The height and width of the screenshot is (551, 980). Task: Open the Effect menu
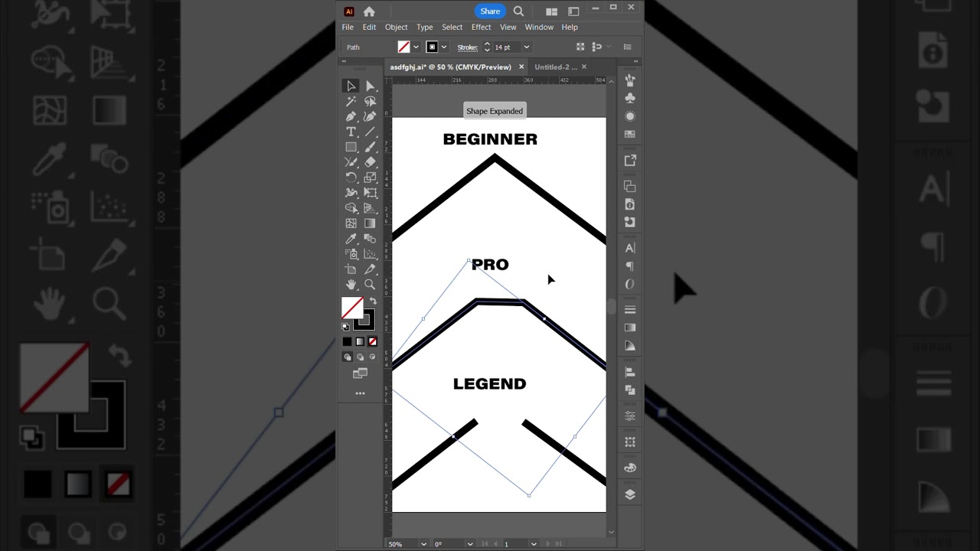point(481,27)
